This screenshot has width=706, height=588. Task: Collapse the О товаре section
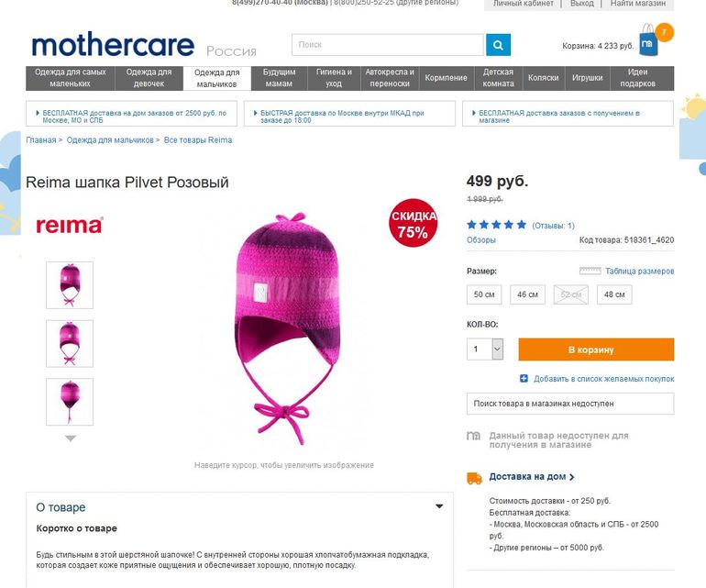(439, 506)
